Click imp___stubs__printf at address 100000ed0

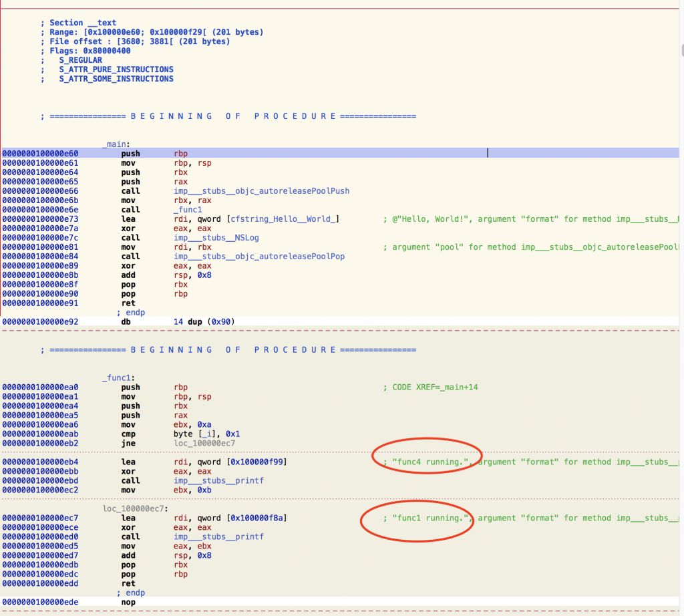[x=218, y=536]
